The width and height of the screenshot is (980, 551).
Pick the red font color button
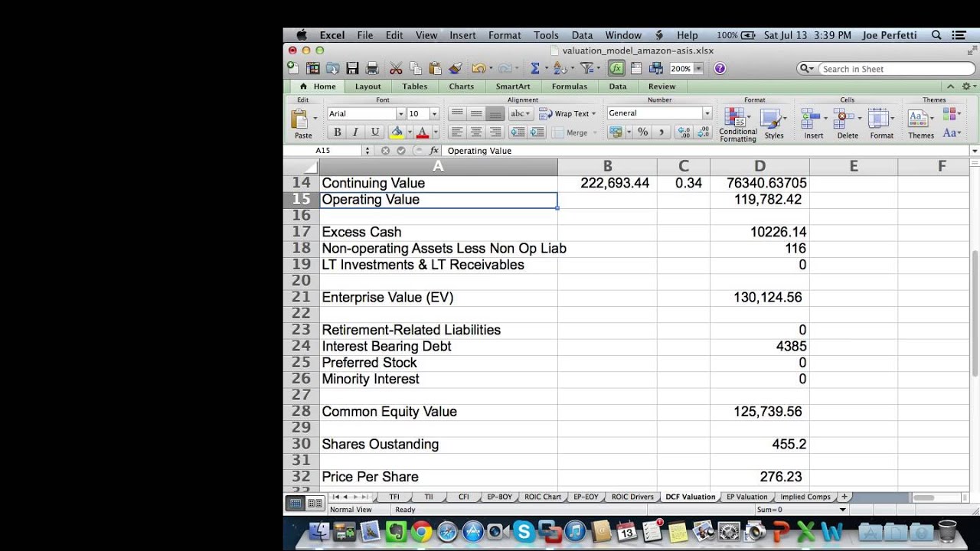click(422, 132)
